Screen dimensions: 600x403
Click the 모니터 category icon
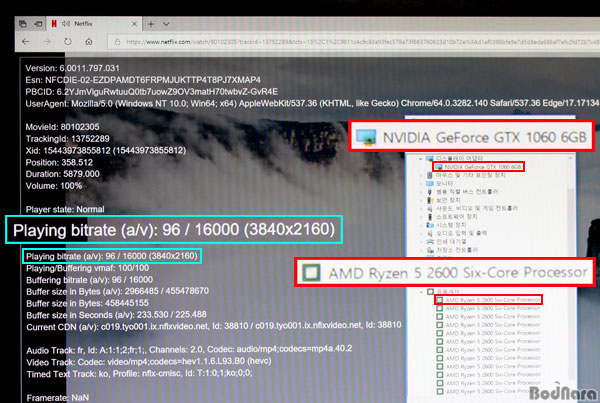[x=430, y=184]
